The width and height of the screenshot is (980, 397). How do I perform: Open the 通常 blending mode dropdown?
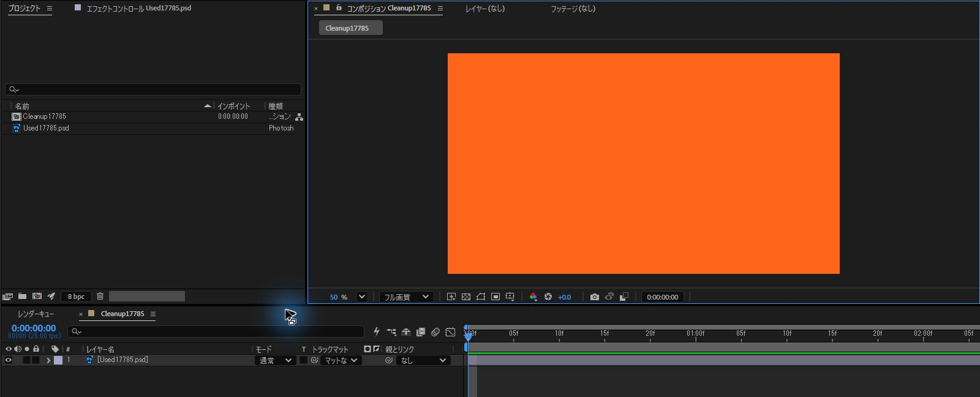coord(276,360)
